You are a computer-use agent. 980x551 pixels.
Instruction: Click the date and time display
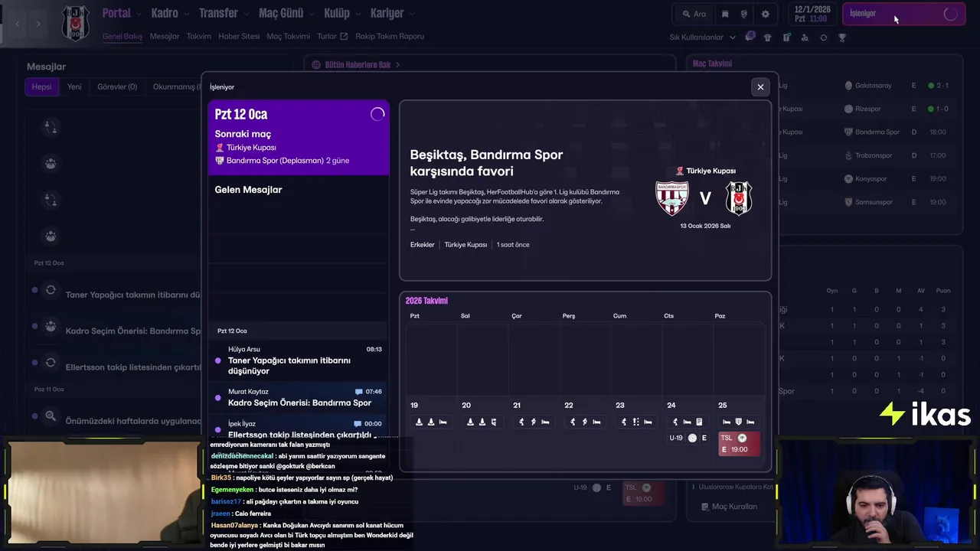(x=812, y=14)
